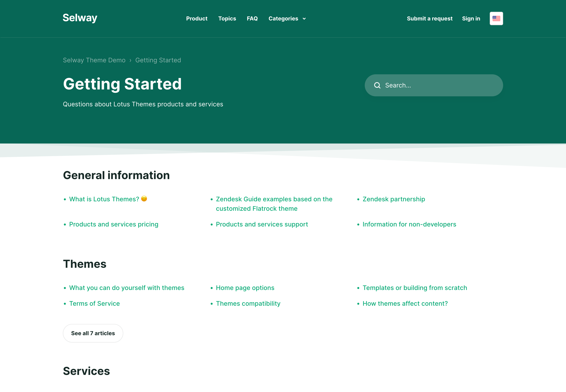Click See all 7 articles button
The width and height of the screenshot is (566, 392).
click(93, 333)
